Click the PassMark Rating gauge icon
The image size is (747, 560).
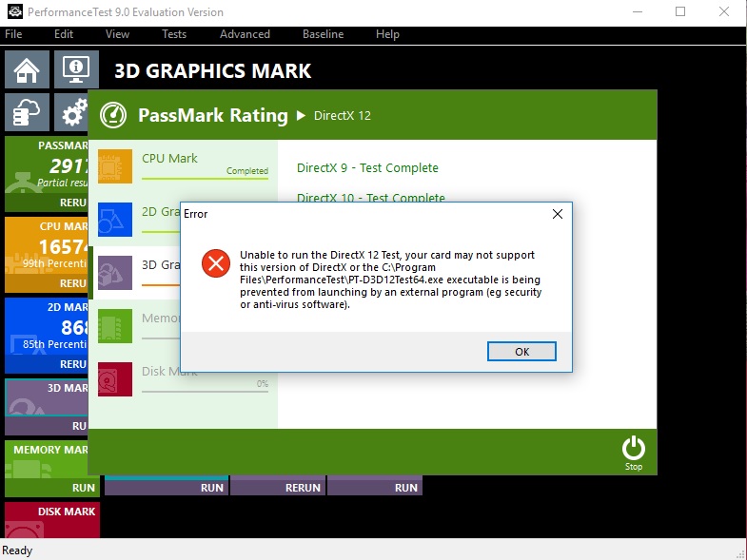point(114,115)
